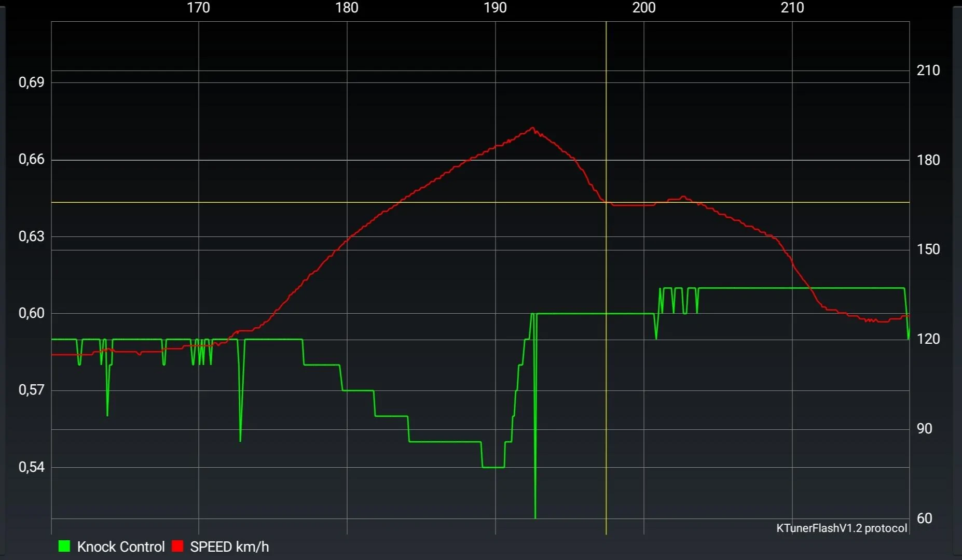Click the 0,63 knock axis value
Screen dimensions: 962x560
tap(32, 236)
